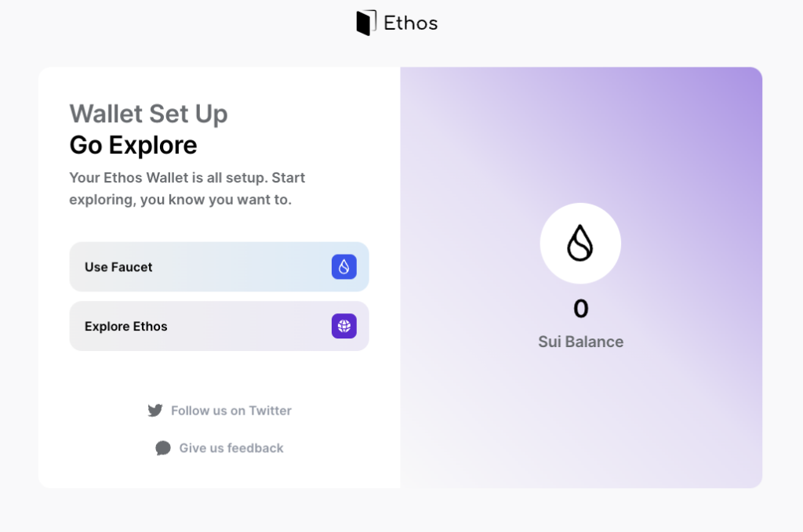
Task: Click the Go Explore heading
Action: point(133,145)
